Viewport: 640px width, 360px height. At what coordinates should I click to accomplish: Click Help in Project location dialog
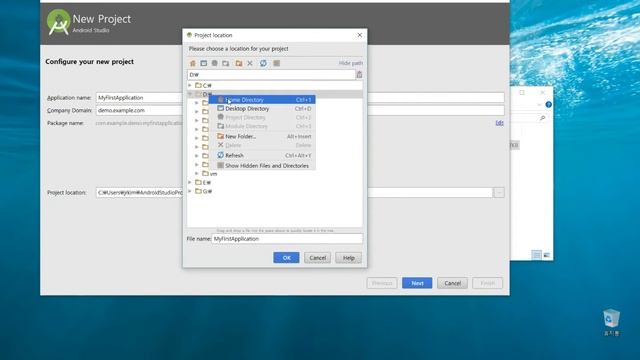(x=348, y=258)
